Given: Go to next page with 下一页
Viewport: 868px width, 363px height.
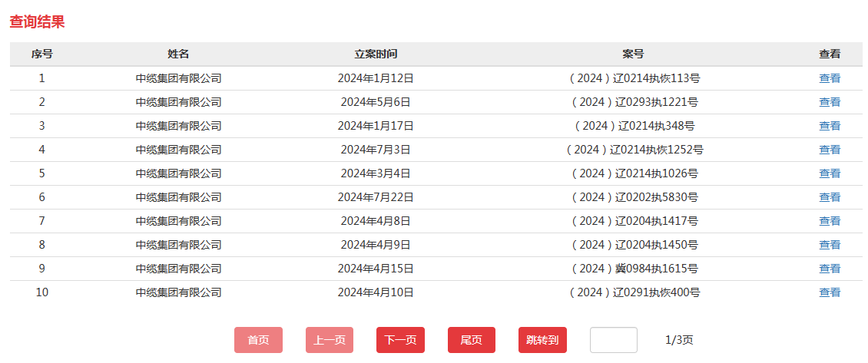Looking at the screenshot, I should [x=400, y=340].
